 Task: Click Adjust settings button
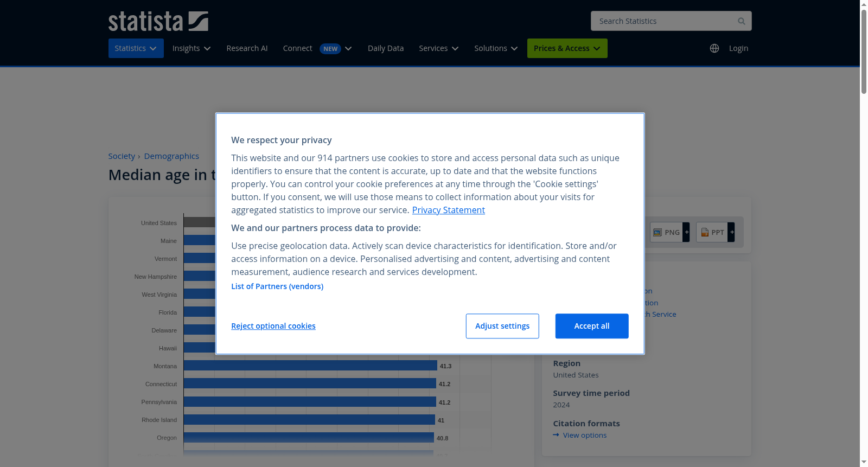(502, 326)
